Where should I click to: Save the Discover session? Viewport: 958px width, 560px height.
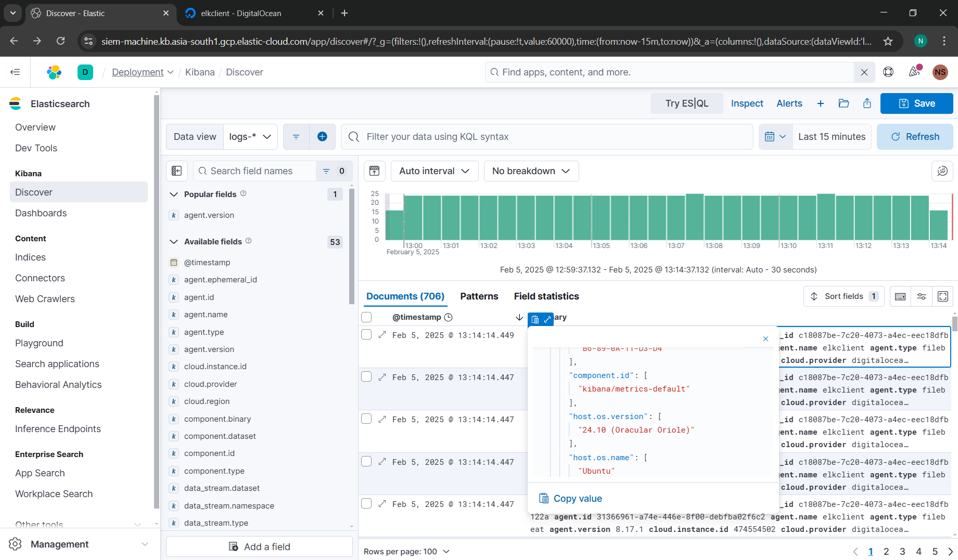916,103
